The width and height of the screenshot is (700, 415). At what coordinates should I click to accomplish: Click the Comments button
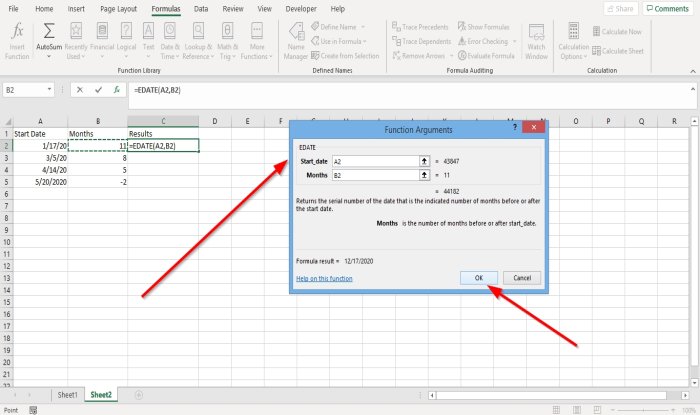[x=668, y=8]
